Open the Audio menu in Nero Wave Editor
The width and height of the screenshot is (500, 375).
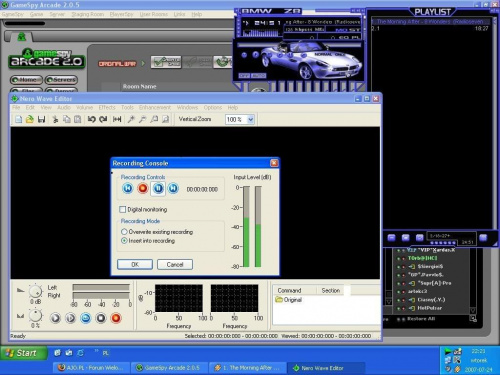coord(64,107)
